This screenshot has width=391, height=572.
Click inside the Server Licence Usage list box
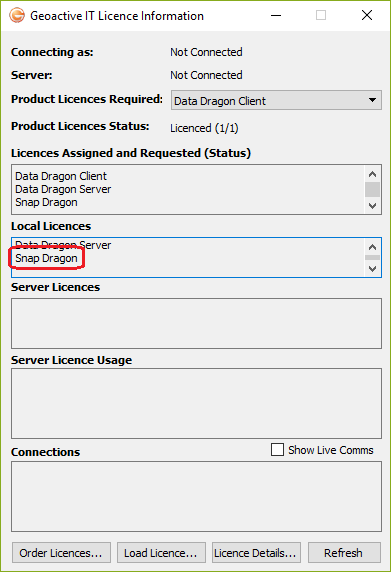click(x=196, y=403)
